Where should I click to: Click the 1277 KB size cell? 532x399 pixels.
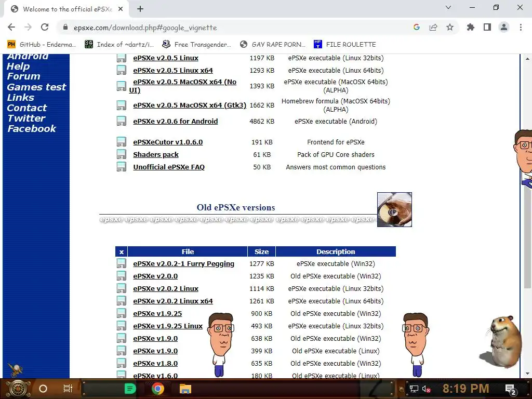pyautogui.click(x=262, y=263)
